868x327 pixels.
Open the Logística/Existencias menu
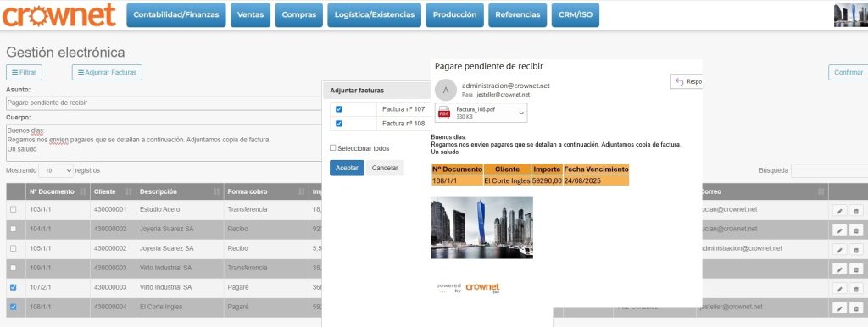[x=374, y=15]
